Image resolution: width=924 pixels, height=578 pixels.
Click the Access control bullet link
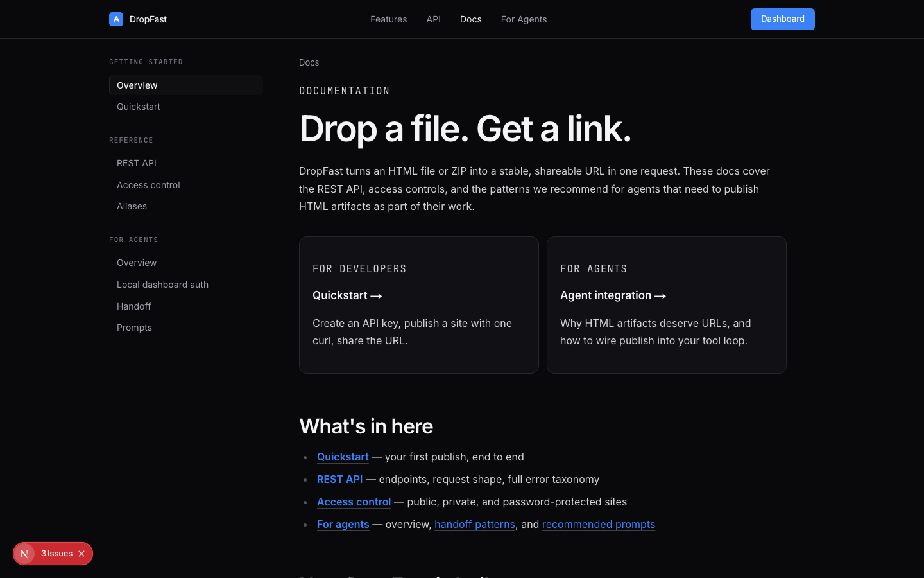354,502
